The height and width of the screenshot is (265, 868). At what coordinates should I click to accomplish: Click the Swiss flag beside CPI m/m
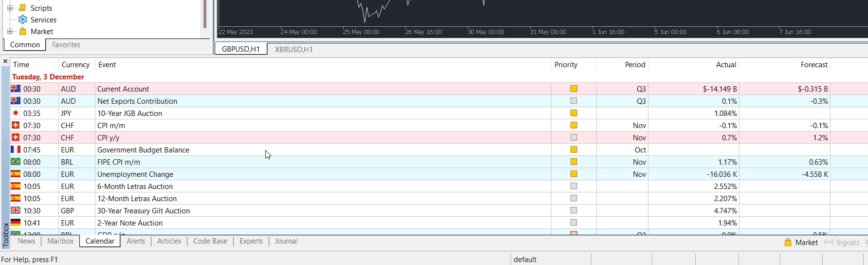pyautogui.click(x=16, y=125)
